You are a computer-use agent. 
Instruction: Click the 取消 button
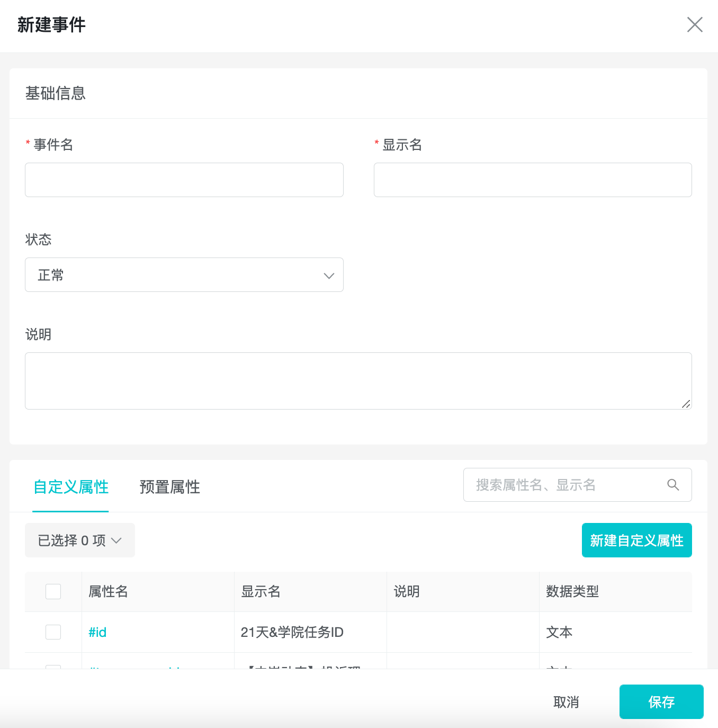click(x=566, y=702)
